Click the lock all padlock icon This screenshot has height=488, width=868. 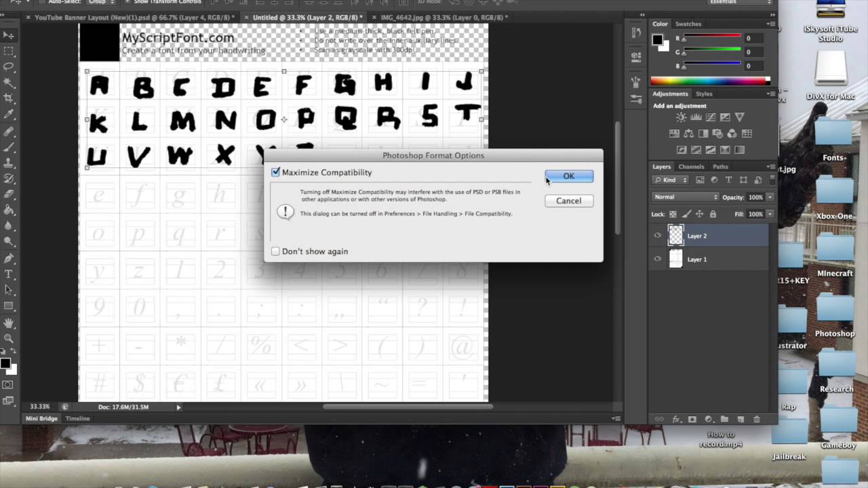pyautogui.click(x=711, y=214)
